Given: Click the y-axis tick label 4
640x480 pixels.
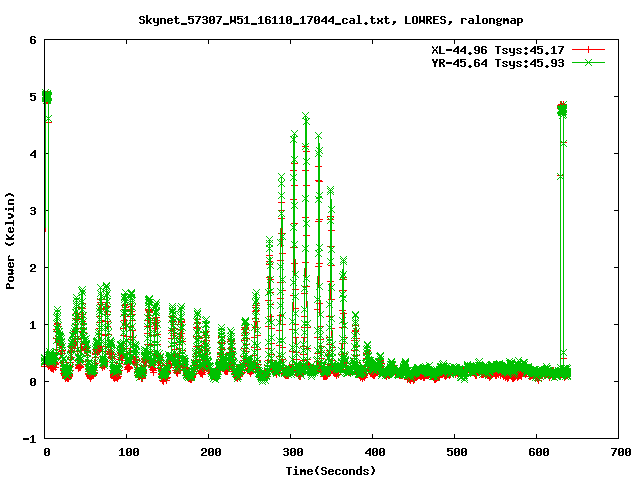Looking at the screenshot, I should coord(33,154).
